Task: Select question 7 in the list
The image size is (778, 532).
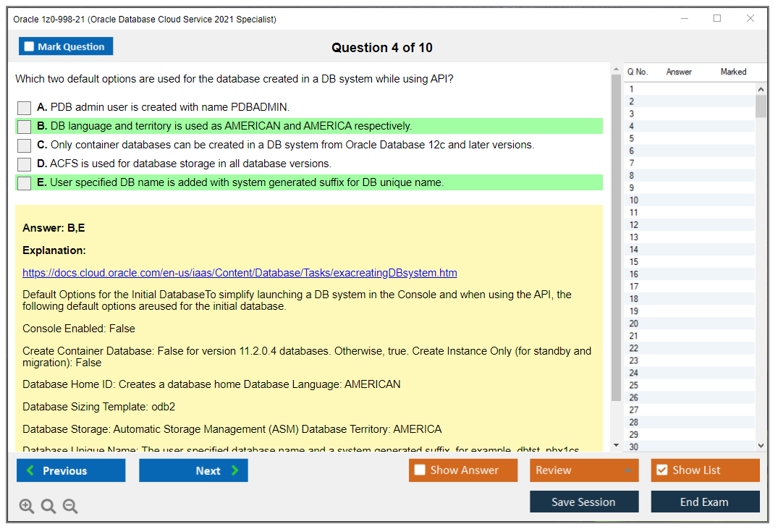Action: coord(632,164)
